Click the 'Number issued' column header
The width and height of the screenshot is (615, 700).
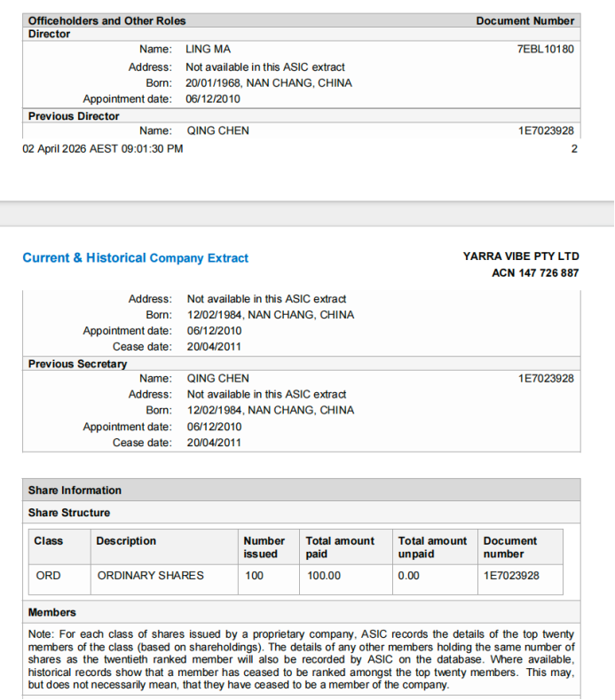click(x=264, y=547)
